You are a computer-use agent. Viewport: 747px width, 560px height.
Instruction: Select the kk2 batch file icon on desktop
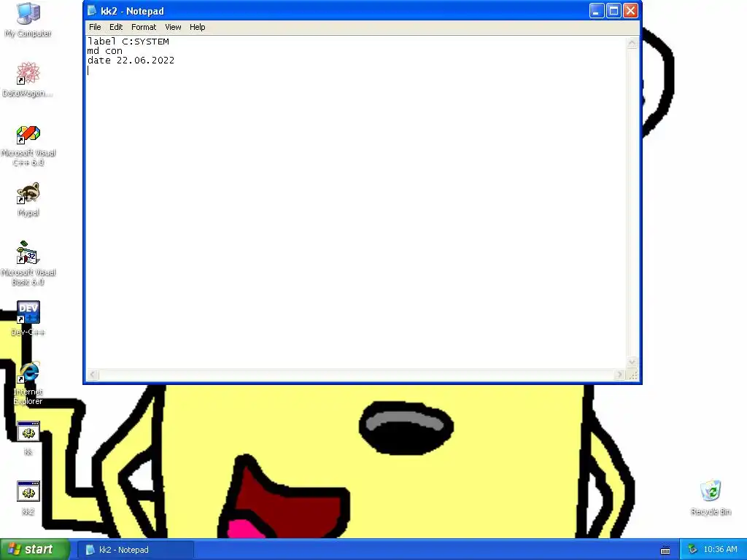coord(28,498)
